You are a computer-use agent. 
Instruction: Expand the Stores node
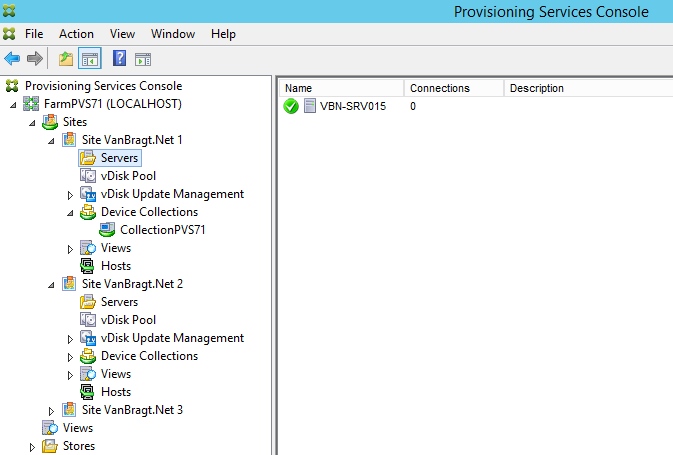pos(32,447)
